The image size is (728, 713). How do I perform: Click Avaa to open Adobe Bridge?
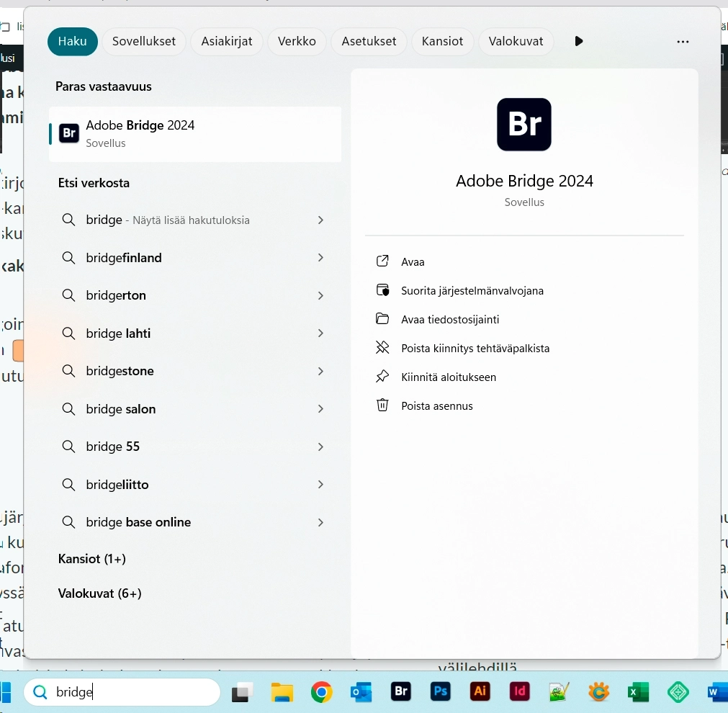[413, 262]
